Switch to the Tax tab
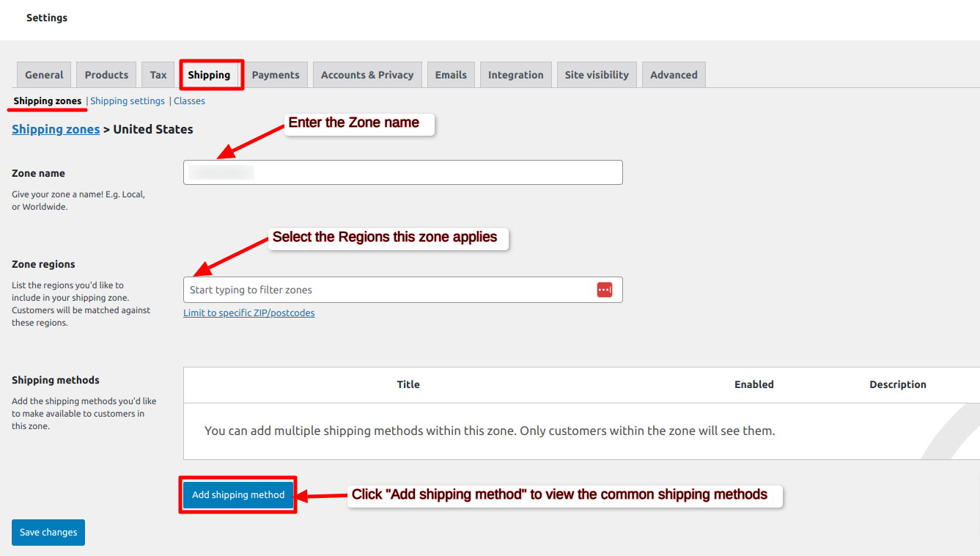This screenshot has width=980, height=556. [158, 74]
